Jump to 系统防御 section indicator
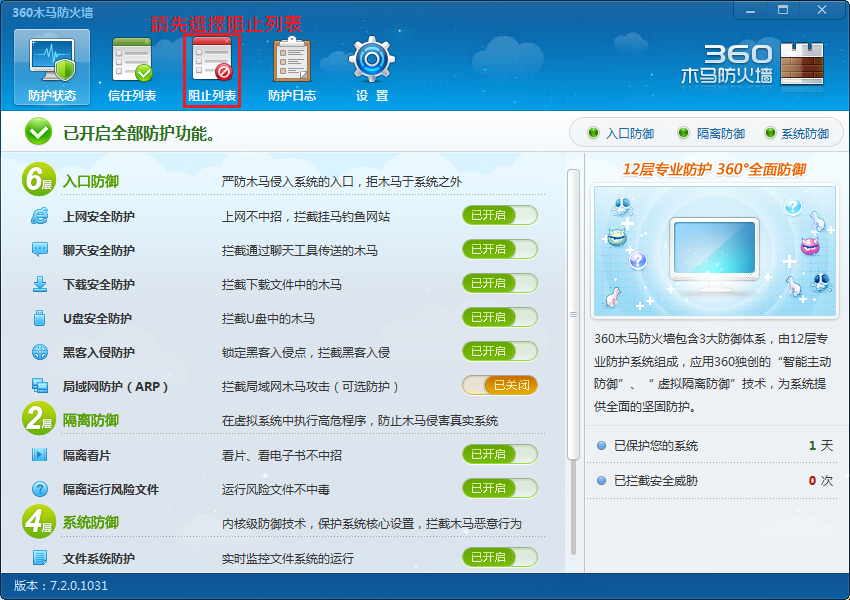Screen dimensions: 850x600 pos(797,133)
